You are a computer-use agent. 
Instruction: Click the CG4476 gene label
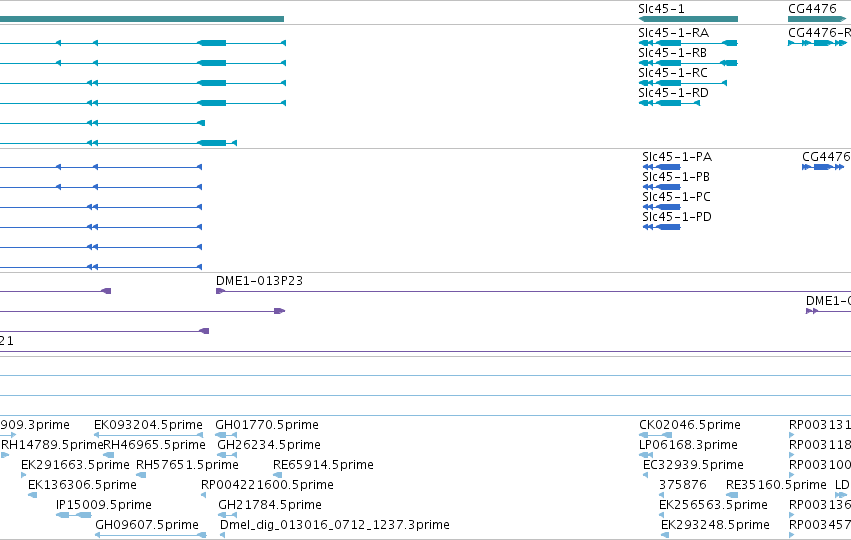[812, 9]
